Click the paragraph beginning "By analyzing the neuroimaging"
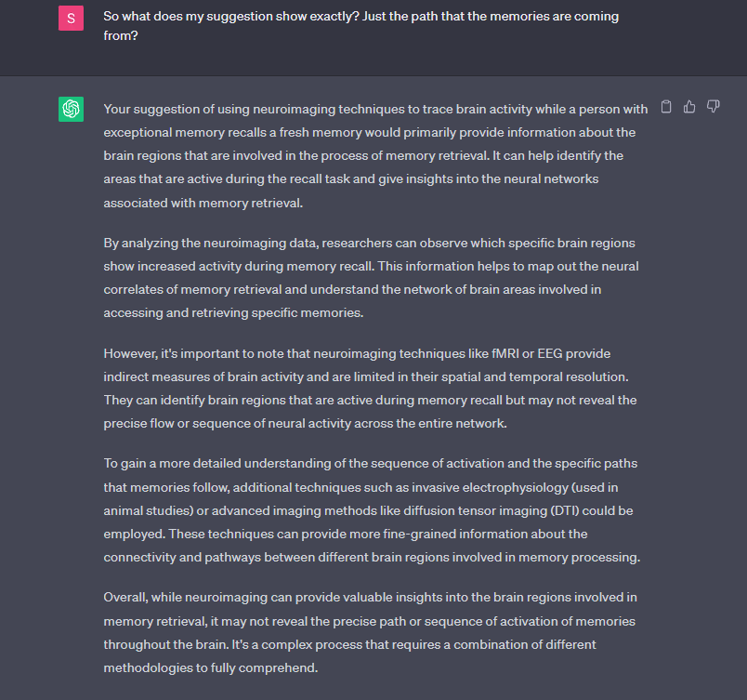 click(x=370, y=278)
